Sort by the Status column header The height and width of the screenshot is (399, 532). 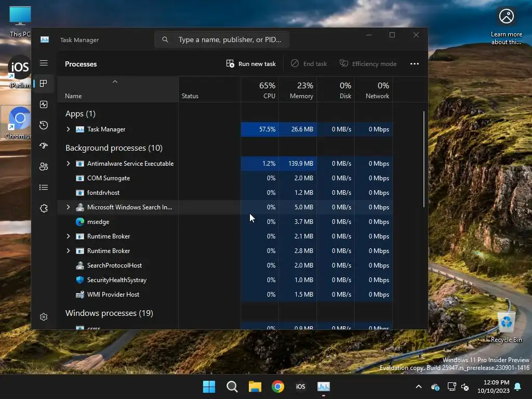(209, 89)
